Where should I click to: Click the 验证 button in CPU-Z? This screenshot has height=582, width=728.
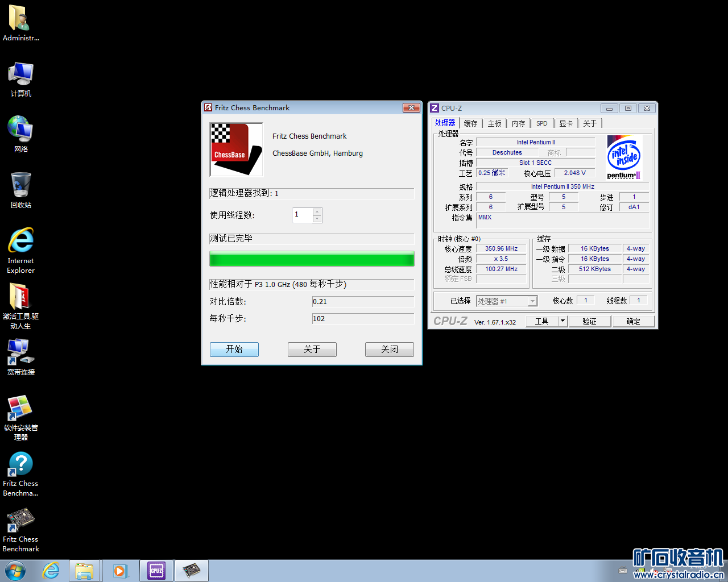click(590, 321)
